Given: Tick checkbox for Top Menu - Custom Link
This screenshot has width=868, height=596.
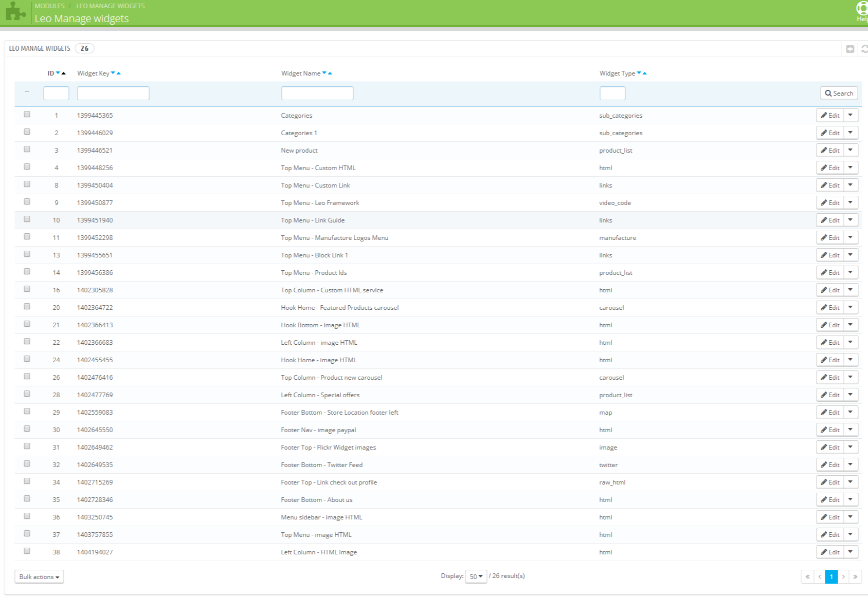Looking at the screenshot, I should pos(27,184).
